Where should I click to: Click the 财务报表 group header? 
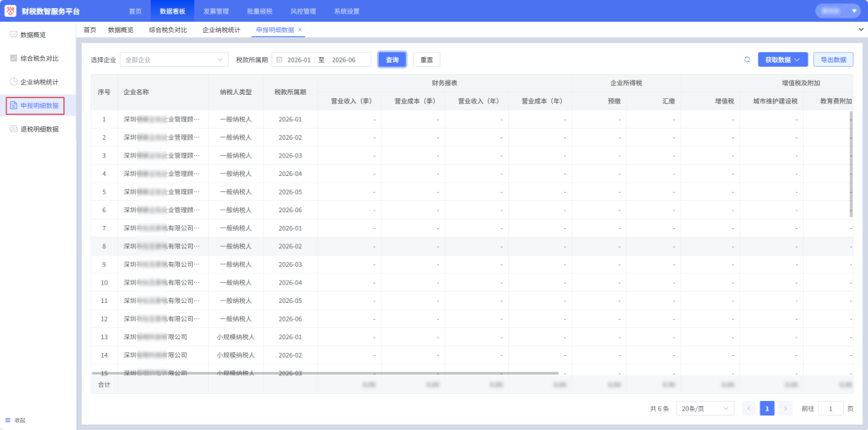(444, 83)
